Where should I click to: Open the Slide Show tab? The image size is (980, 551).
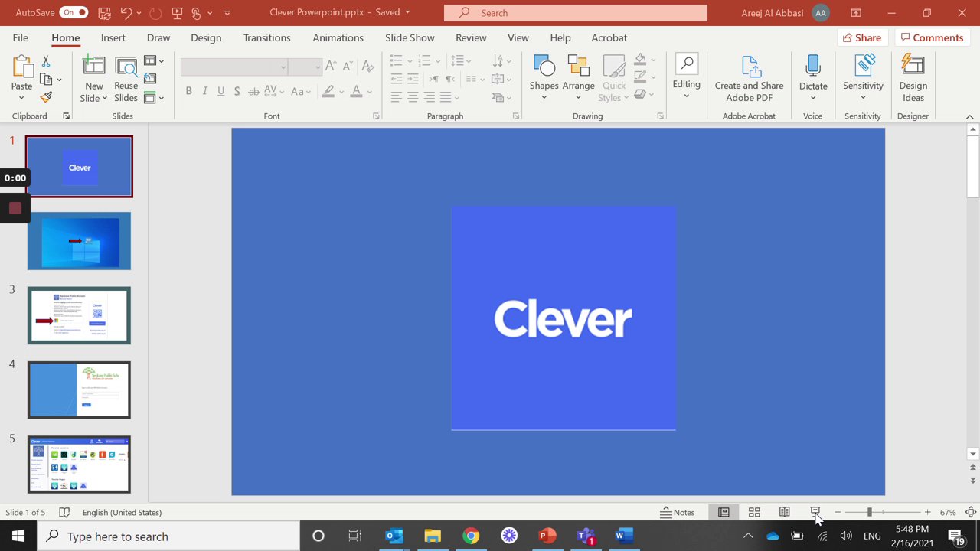(410, 37)
